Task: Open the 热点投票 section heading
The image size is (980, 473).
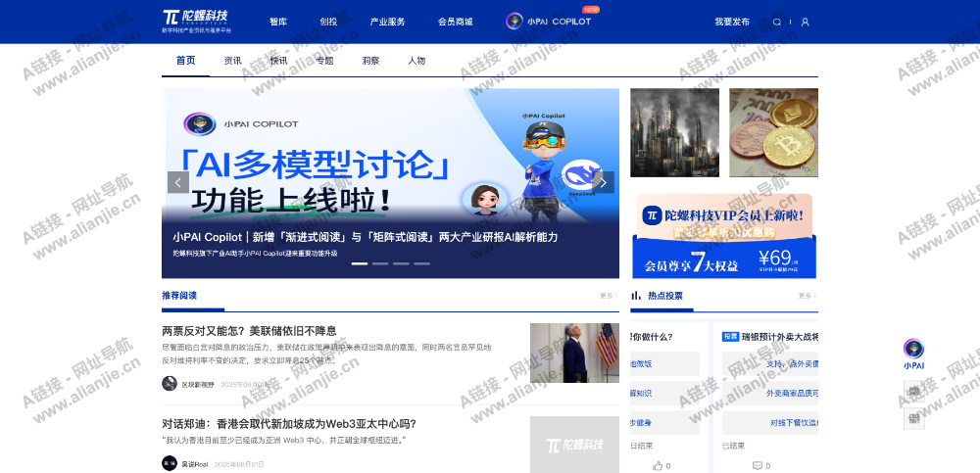Action: [x=665, y=296]
